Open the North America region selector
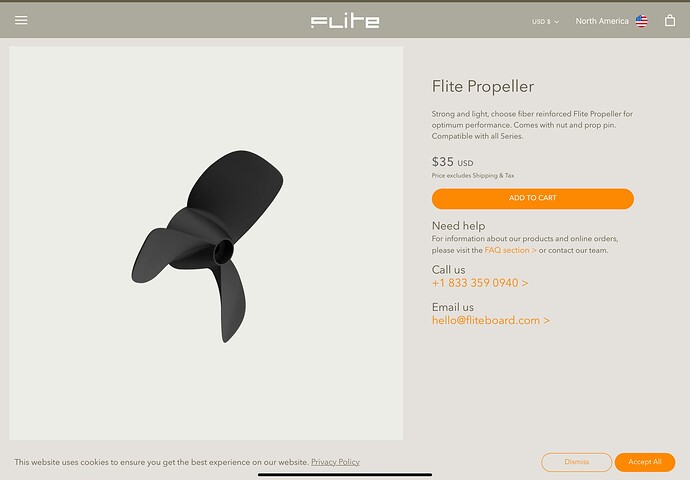 (x=602, y=21)
